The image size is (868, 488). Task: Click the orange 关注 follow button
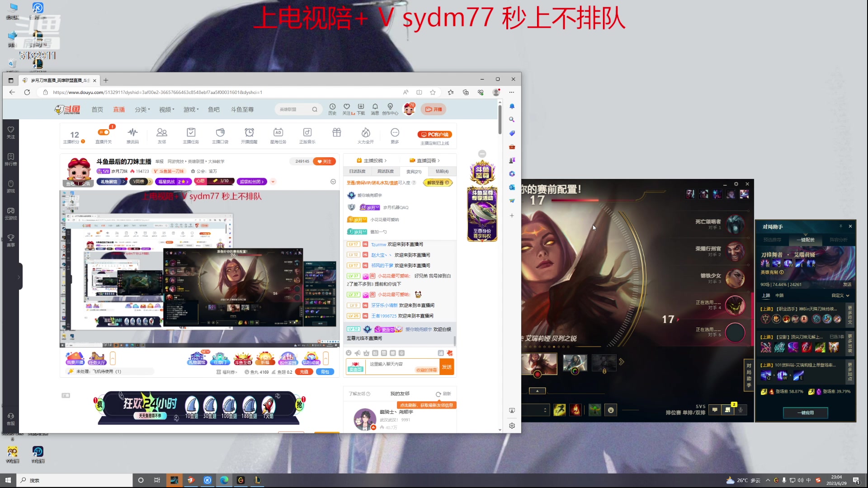[x=324, y=161]
